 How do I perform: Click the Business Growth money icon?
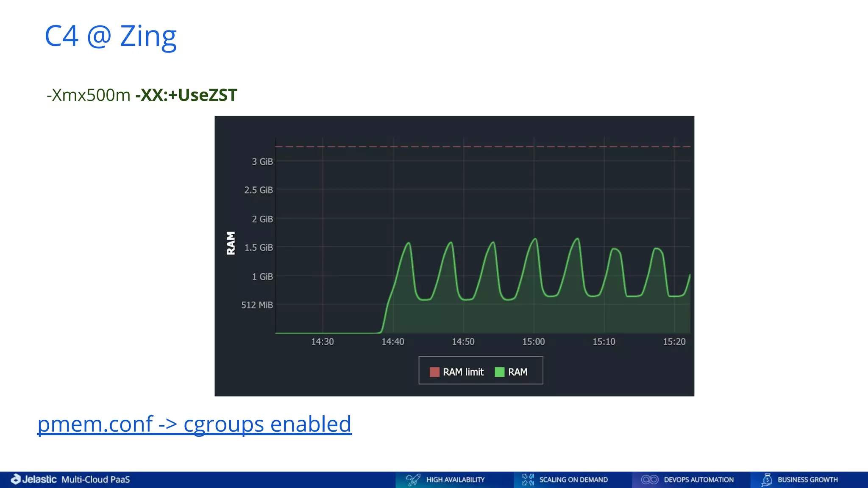pos(767,480)
